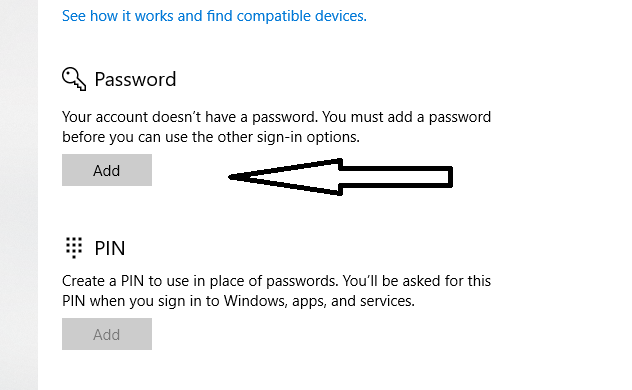
Task: Click the words 'You'll be asked for this'
Action: pyautogui.click(x=416, y=281)
